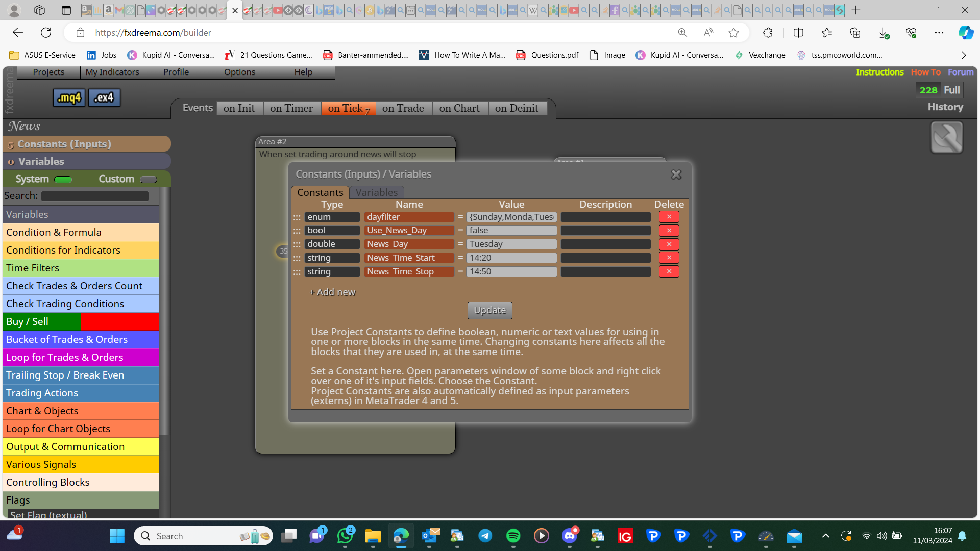Toggle the Custom blocks switch
980x551 pixels.
pyautogui.click(x=148, y=179)
